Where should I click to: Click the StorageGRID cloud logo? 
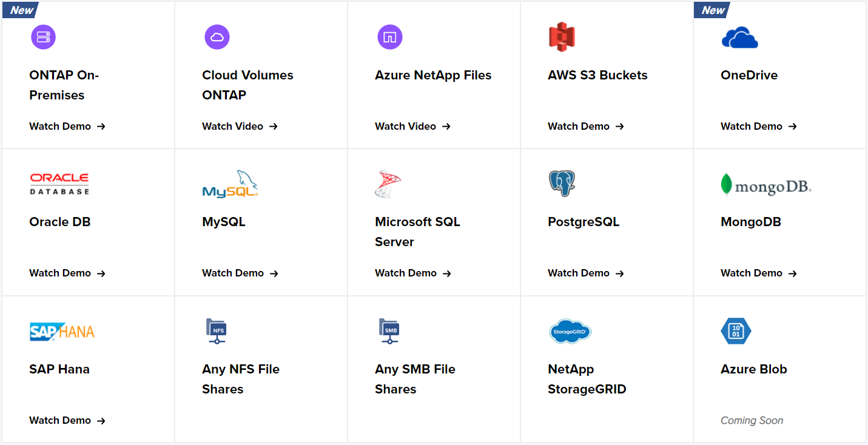pyautogui.click(x=570, y=331)
